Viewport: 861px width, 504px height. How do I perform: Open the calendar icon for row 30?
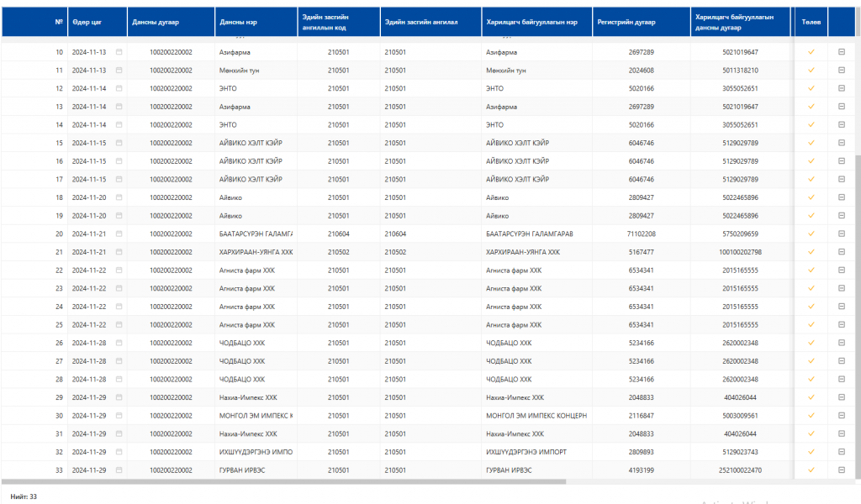click(x=119, y=416)
